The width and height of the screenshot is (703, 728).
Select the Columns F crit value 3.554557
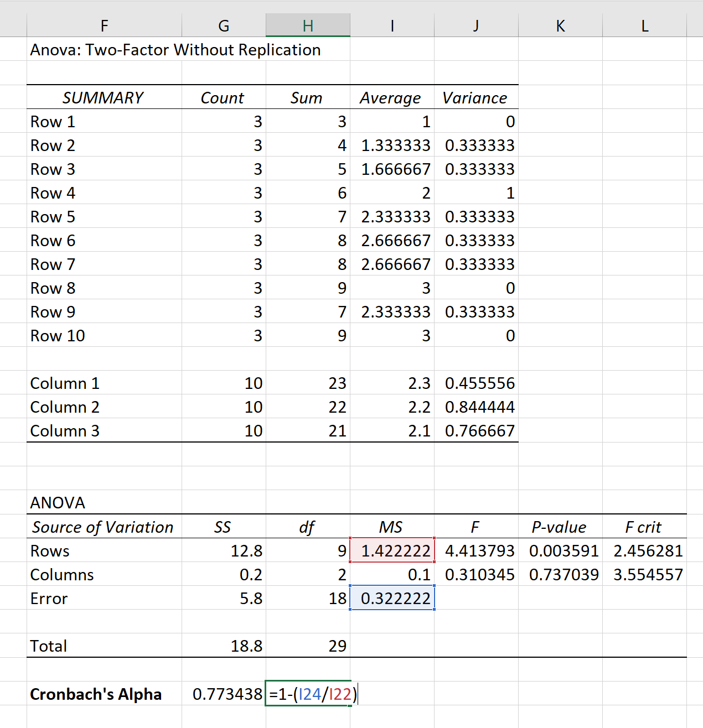(x=647, y=574)
